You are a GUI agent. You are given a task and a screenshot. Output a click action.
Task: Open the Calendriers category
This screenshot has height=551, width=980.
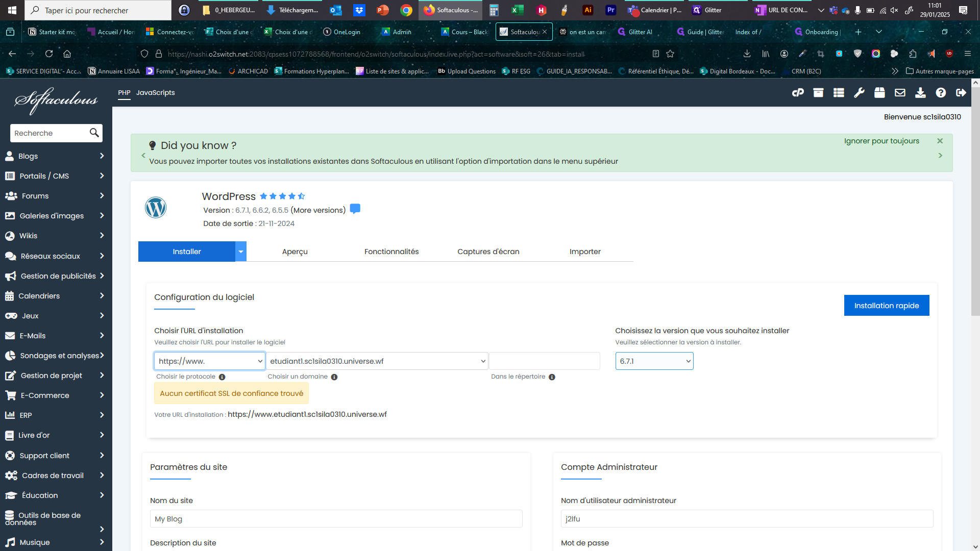(56, 295)
